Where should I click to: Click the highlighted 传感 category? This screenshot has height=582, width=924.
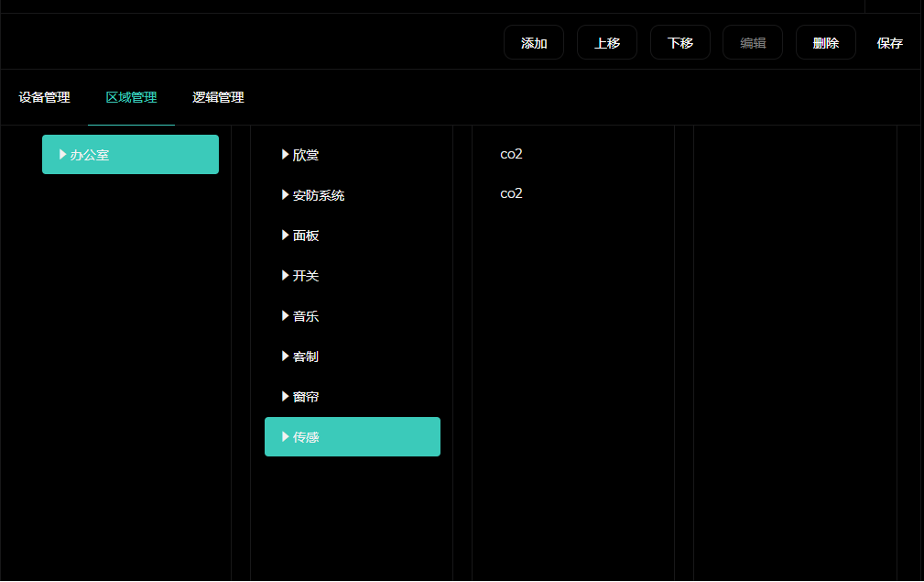click(352, 437)
